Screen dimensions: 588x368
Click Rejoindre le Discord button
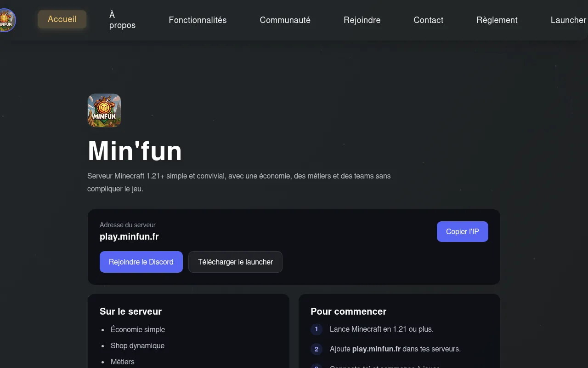(141, 262)
